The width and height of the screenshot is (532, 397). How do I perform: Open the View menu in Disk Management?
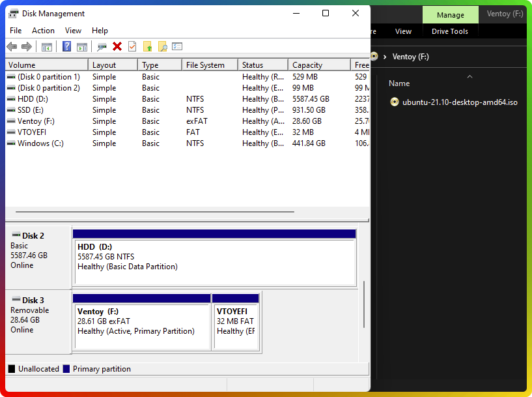coord(73,31)
